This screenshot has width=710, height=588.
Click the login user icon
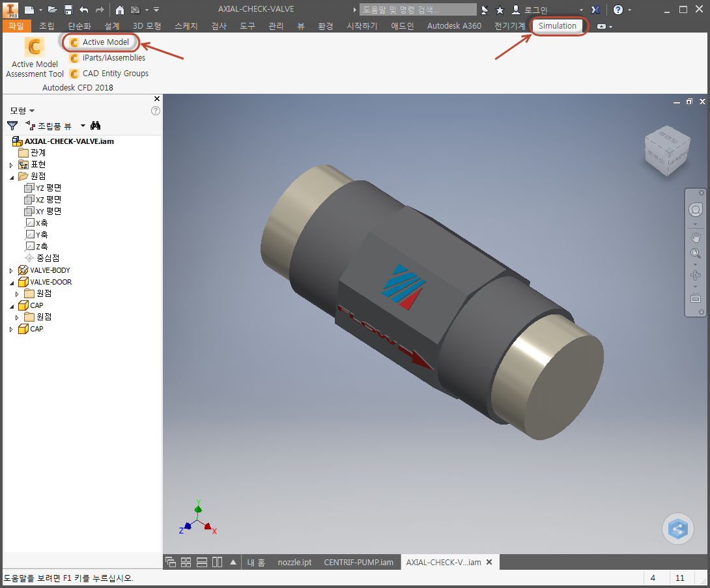pos(516,10)
